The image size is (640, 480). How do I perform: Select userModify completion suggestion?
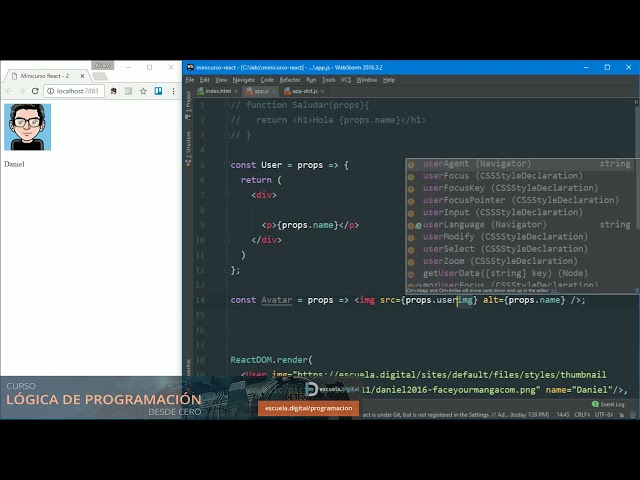tap(520, 237)
